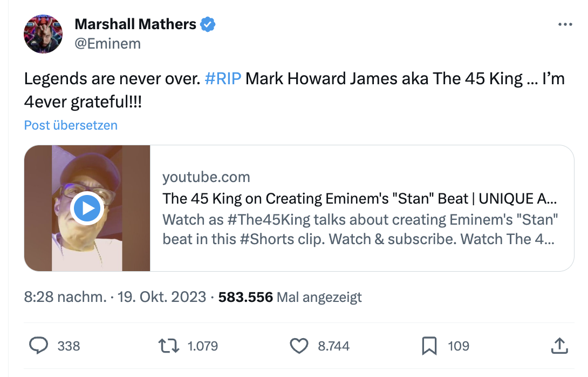Click the share upload icon
The width and height of the screenshot is (588, 377).
(x=559, y=346)
